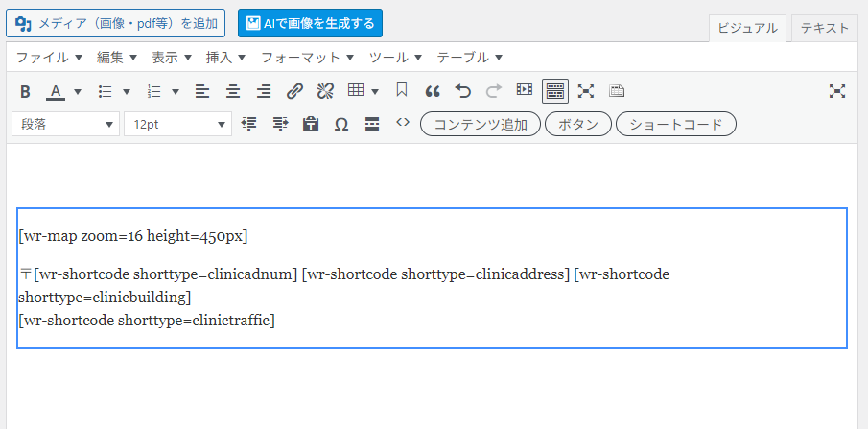Toggle the toolbar toggle keyboard icon
This screenshot has width=868, height=429.
coord(555,91)
